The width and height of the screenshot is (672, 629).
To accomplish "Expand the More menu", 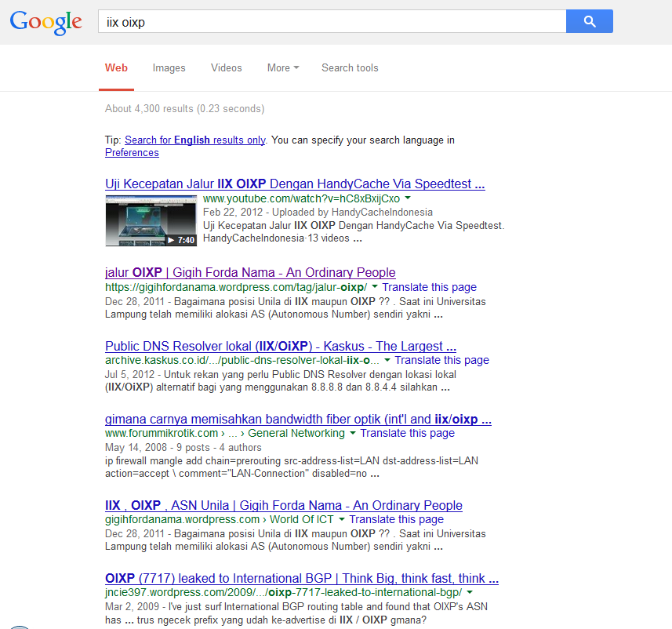I will 283,67.
